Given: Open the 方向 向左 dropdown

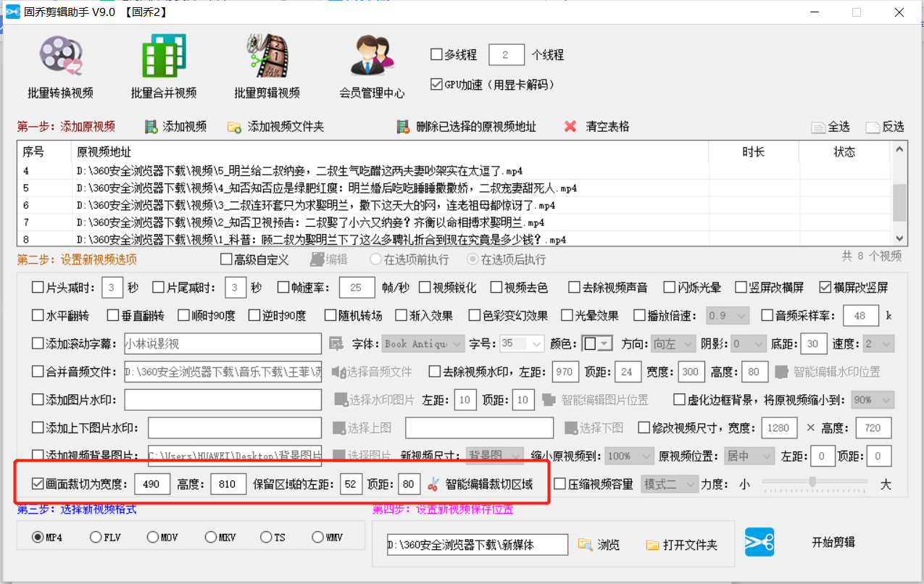Looking at the screenshot, I should tap(673, 343).
